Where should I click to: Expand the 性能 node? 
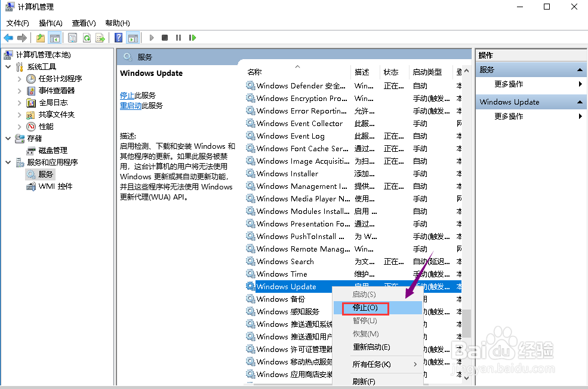[20, 127]
